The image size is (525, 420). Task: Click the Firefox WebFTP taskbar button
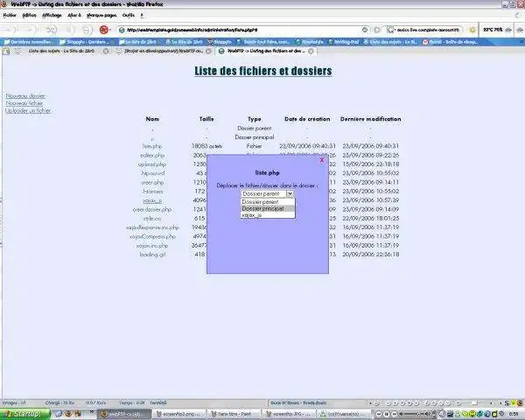[125, 414]
